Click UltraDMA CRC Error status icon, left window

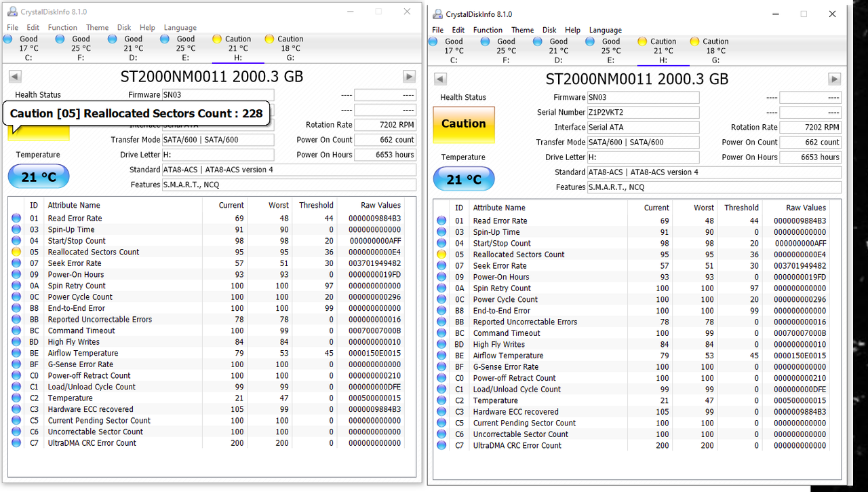coord(16,443)
